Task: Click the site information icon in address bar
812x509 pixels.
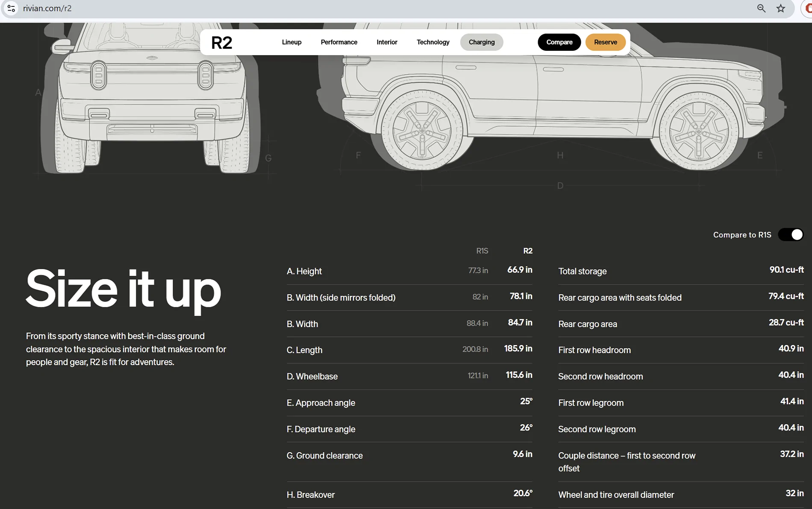Action: [11, 8]
